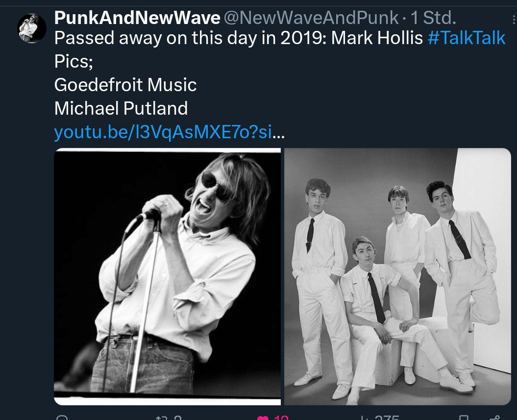Click the pink like count number
Screen dimensions: 517x420
click(x=281, y=418)
